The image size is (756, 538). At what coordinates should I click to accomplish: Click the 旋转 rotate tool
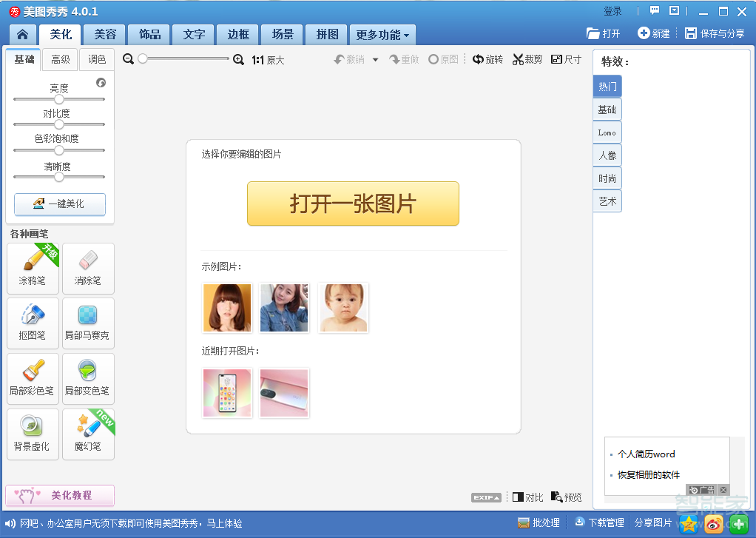[x=487, y=59]
